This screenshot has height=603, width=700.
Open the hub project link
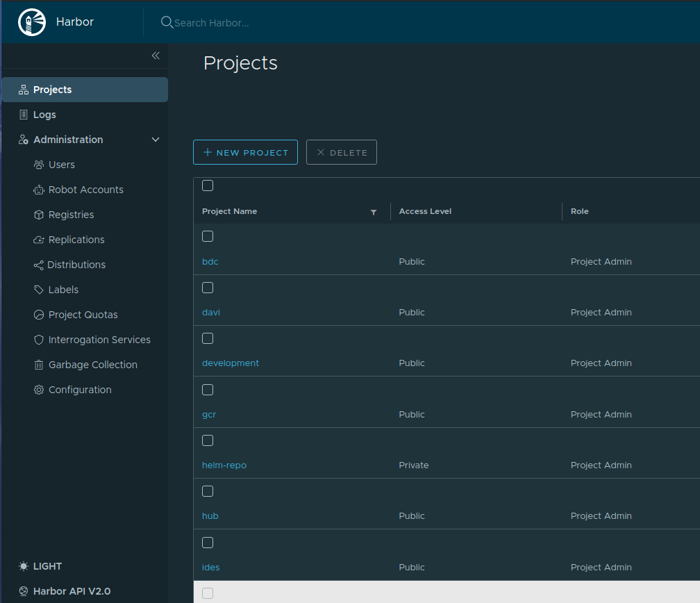(x=210, y=516)
